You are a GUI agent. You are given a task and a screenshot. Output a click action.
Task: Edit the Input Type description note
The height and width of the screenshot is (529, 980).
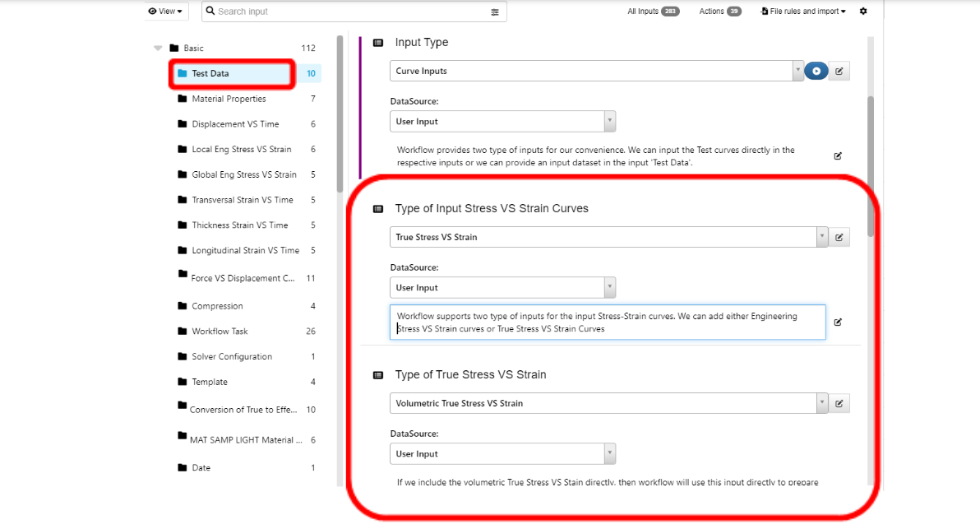[838, 155]
